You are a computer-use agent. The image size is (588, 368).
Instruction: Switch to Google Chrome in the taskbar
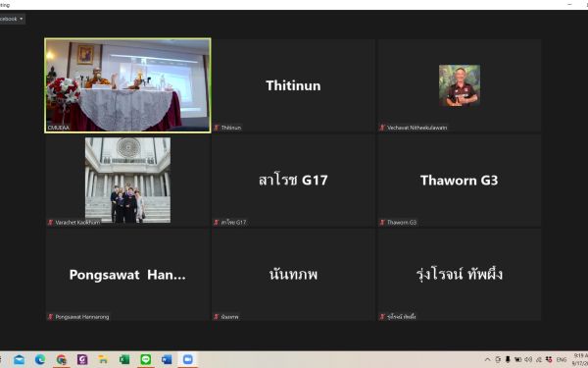point(61,360)
